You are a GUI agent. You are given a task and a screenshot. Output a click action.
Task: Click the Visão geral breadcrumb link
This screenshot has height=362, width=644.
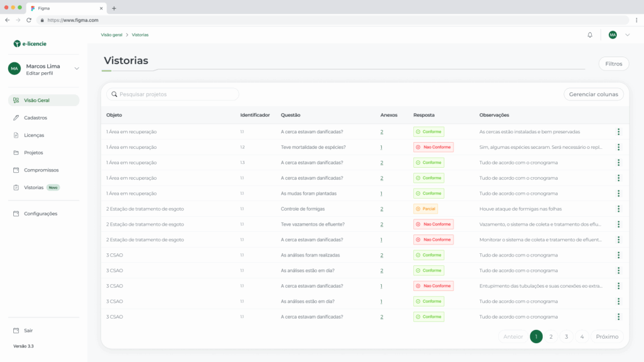[111, 35]
